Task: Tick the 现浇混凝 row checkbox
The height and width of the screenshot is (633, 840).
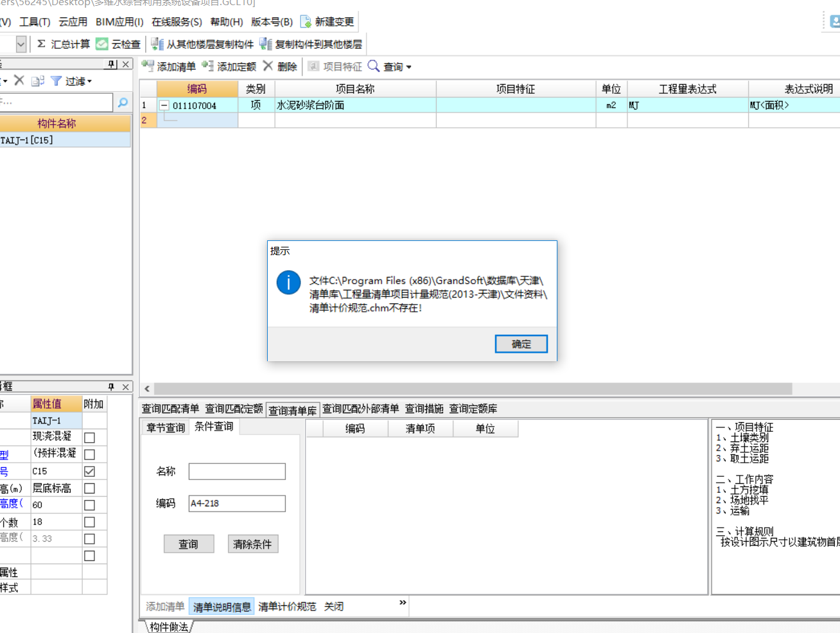Action: [90, 438]
